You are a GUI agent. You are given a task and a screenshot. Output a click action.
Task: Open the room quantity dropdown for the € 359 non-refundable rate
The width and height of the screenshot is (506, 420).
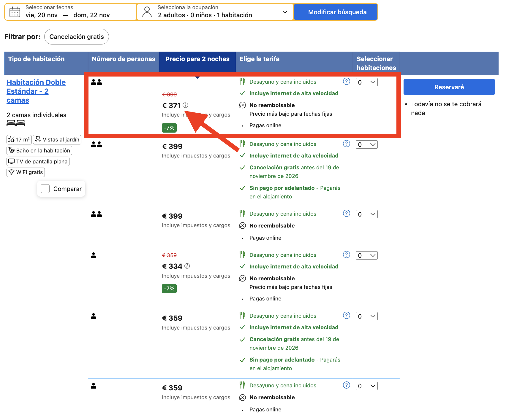(367, 386)
